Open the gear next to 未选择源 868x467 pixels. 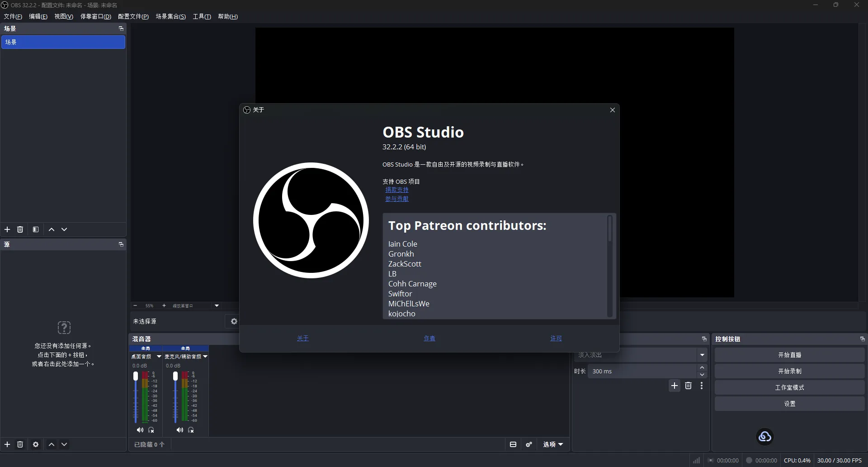point(234,321)
